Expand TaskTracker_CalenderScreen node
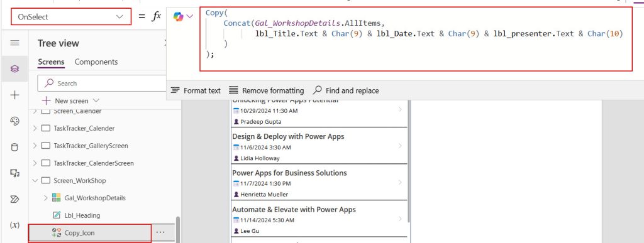The width and height of the screenshot is (644, 243). pos(35,163)
